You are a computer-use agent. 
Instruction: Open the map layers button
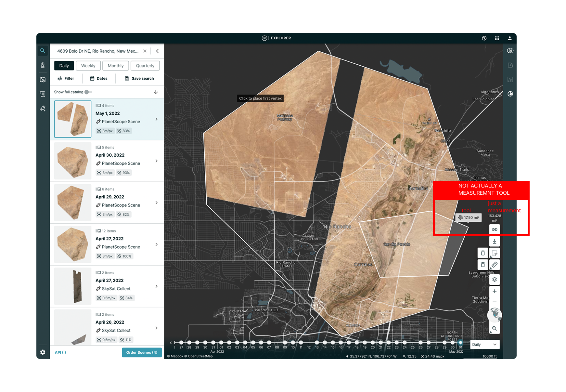coord(495,280)
